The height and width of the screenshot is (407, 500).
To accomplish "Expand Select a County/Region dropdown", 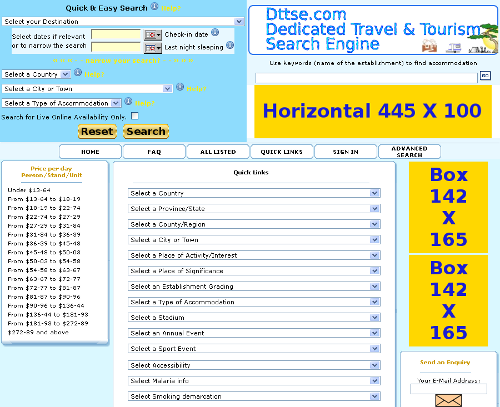I will click(254, 224).
